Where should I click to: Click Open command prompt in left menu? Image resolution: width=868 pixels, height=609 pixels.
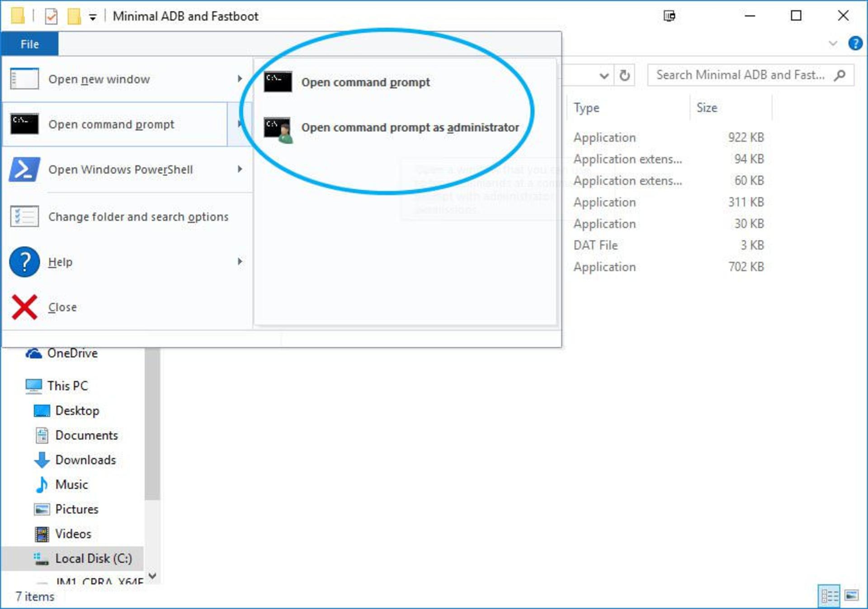pos(115,124)
